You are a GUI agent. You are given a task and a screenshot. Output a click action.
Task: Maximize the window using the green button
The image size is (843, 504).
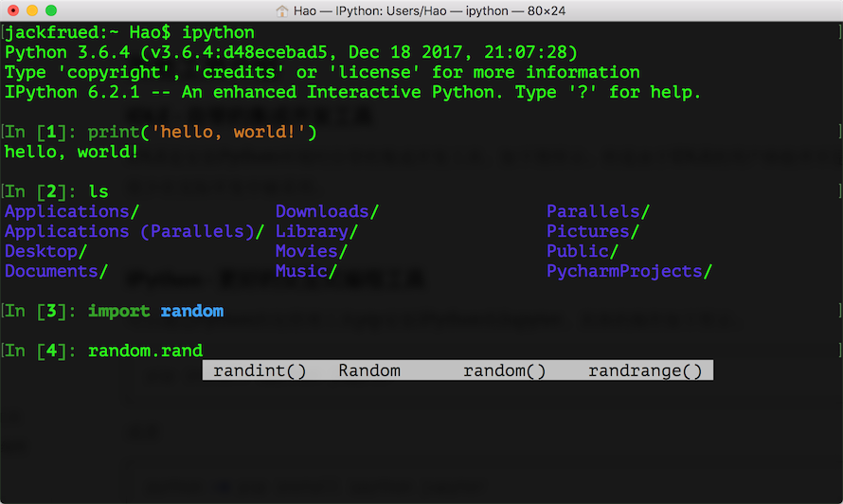point(51,10)
